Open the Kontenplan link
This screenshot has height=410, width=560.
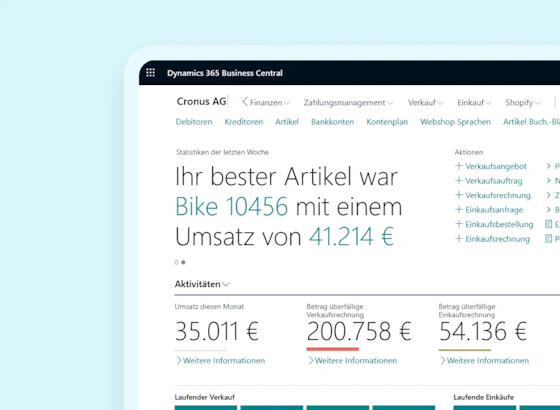click(x=387, y=122)
